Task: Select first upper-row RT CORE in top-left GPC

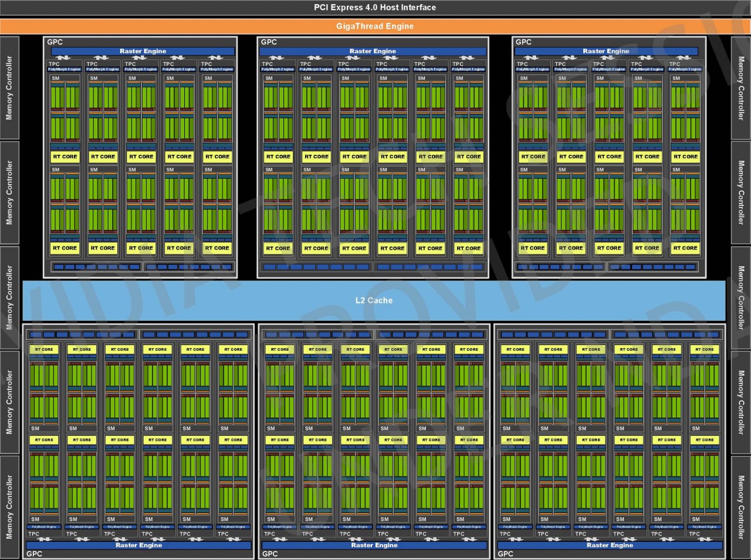Action: tap(65, 157)
